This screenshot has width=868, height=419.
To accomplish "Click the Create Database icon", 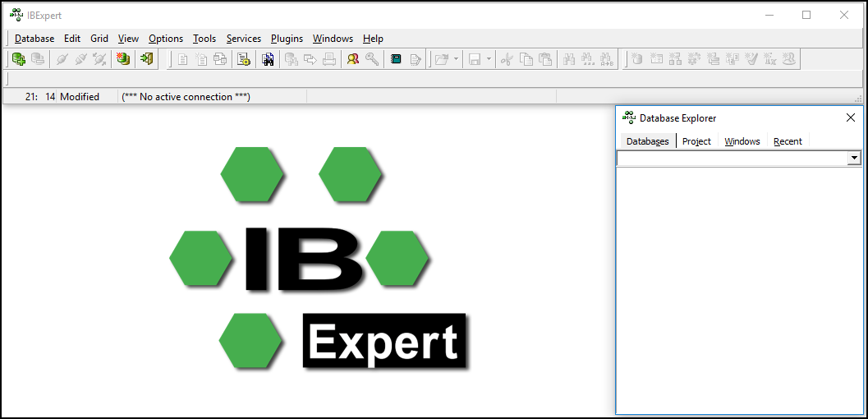I will (123, 58).
